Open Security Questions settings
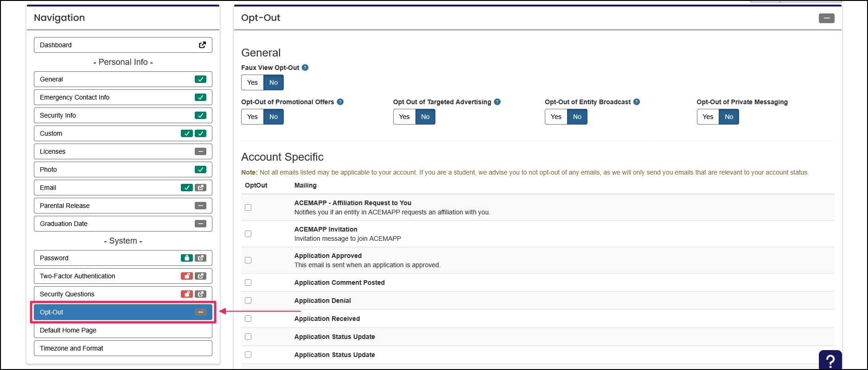This screenshot has width=868, height=370. (x=123, y=294)
